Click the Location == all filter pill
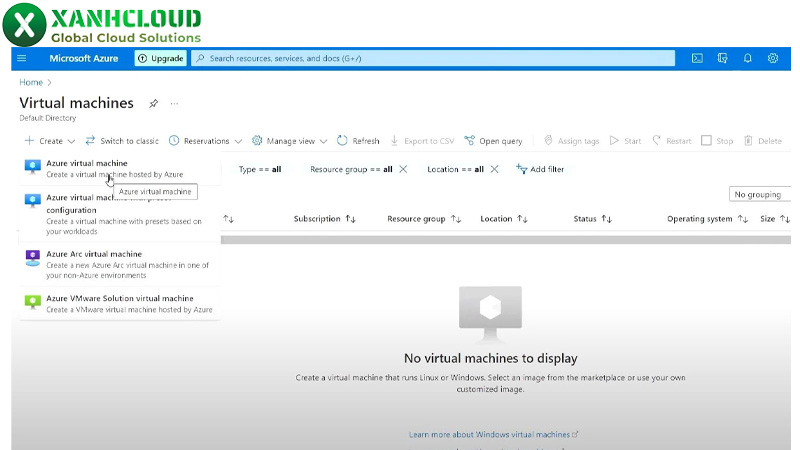Viewport: 800px width, 450px height. [x=455, y=169]
